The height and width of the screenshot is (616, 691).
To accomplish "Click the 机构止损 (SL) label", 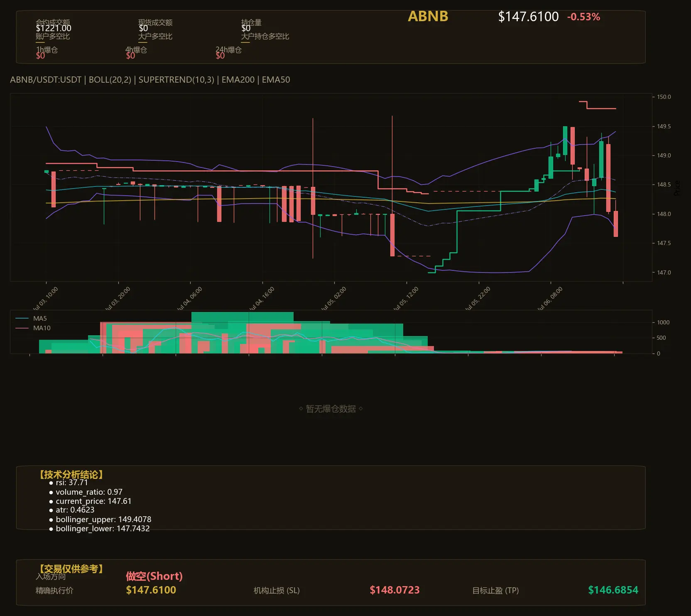I will click(x=277, y=590).
